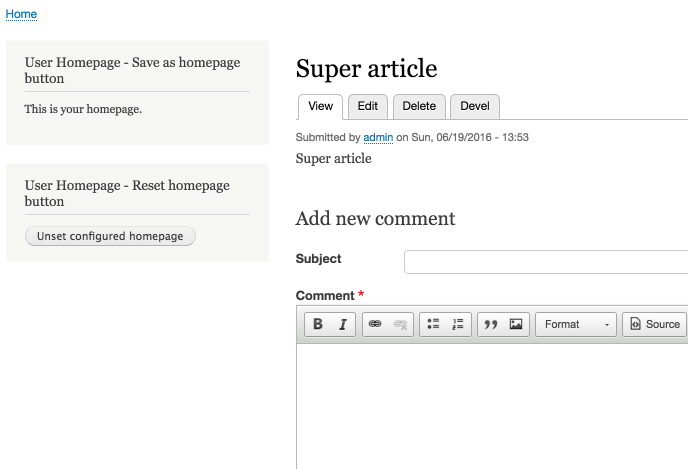Expand the Format dropdown arrow

[607, 325]
